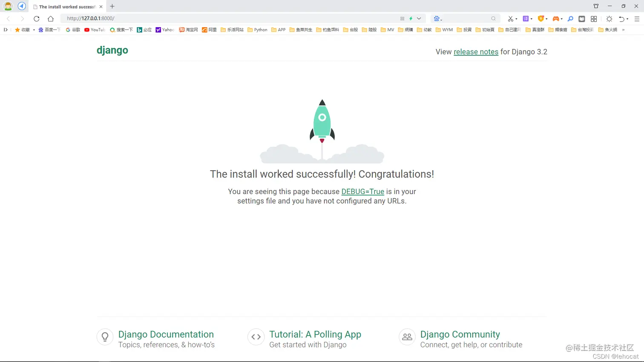644x362 pixels.
Task: Open Tutorial: A Polling App link
Action: 315,334
